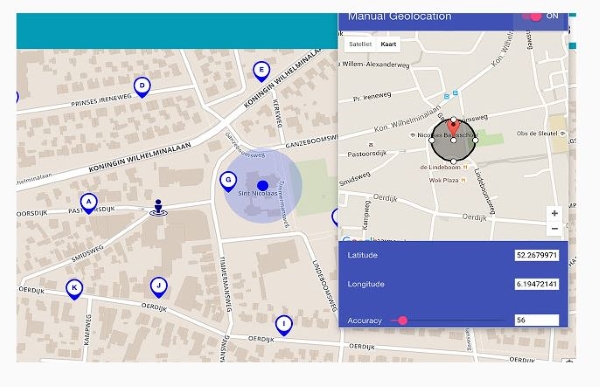Select map marker A on Pastoorsdijk
Screen dimensions: 600x387
click(x=89, y=203)
